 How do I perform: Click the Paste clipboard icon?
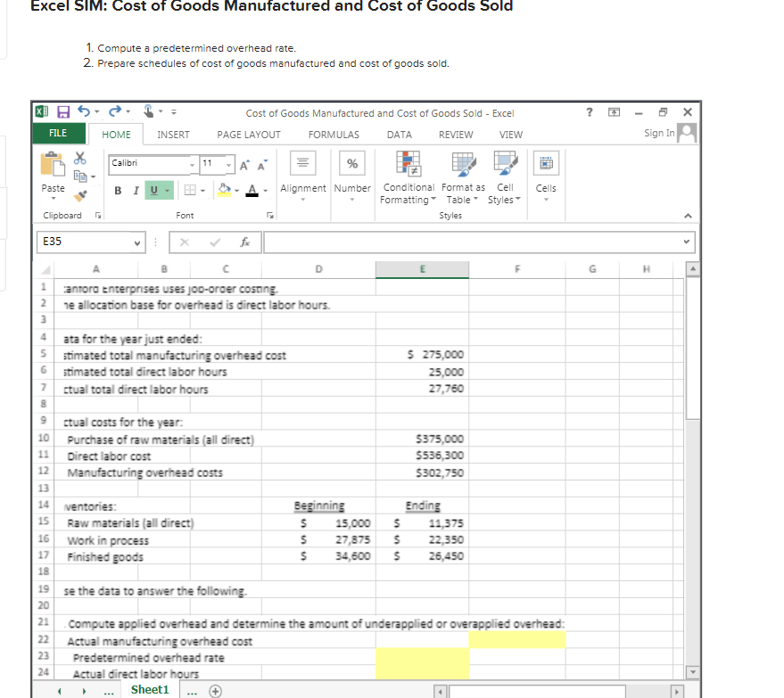click(53, 164)
